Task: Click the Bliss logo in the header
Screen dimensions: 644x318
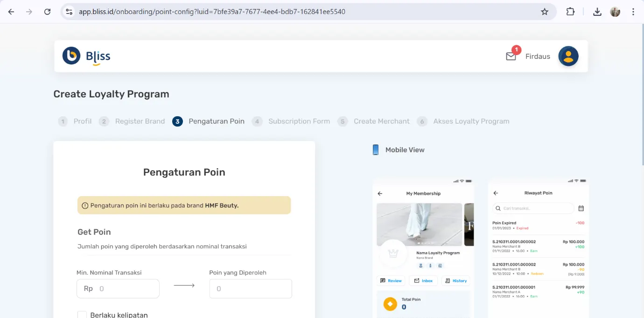Action: tap(87, 56)
